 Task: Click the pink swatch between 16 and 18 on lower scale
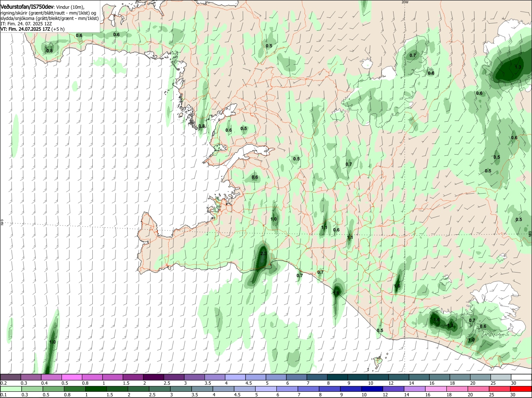point(437,389)
